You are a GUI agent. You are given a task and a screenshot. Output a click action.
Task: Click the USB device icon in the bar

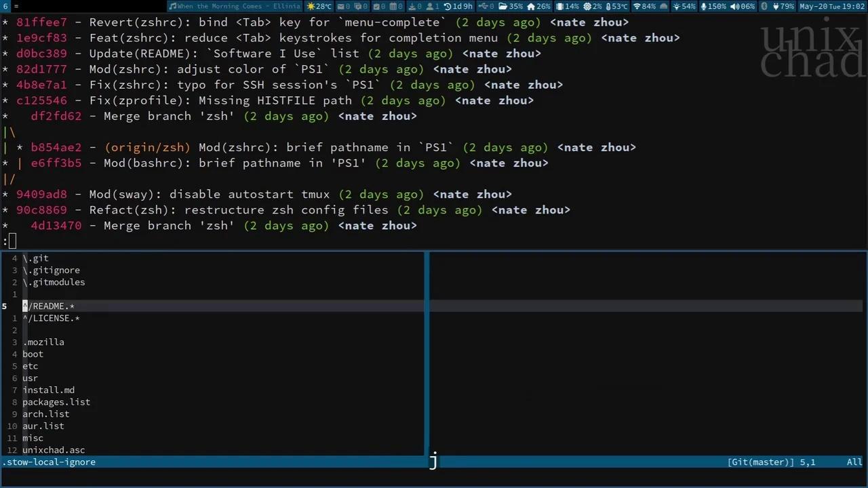pos(482,6)
